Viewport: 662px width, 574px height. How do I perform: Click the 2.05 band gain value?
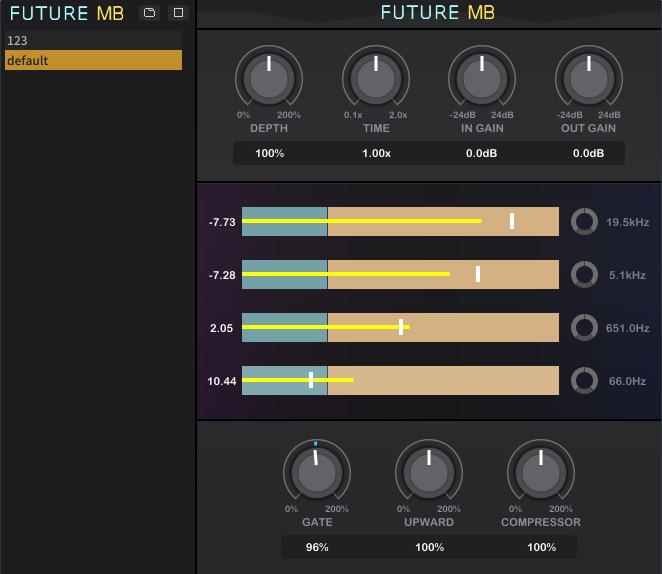(221, 328)
